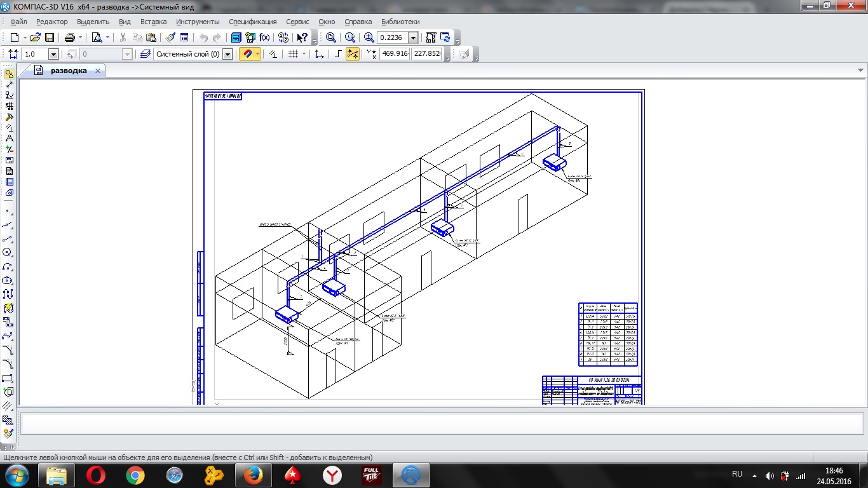Open the Инструменты menu
This screenshot has width=868, height=488.
(x=198, y=22)
